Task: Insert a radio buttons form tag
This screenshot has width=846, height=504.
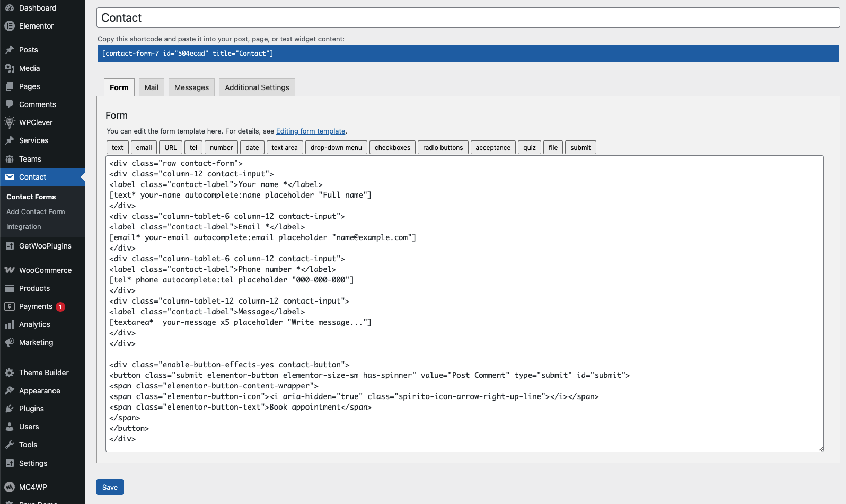Action: click(x=443, y=148)
